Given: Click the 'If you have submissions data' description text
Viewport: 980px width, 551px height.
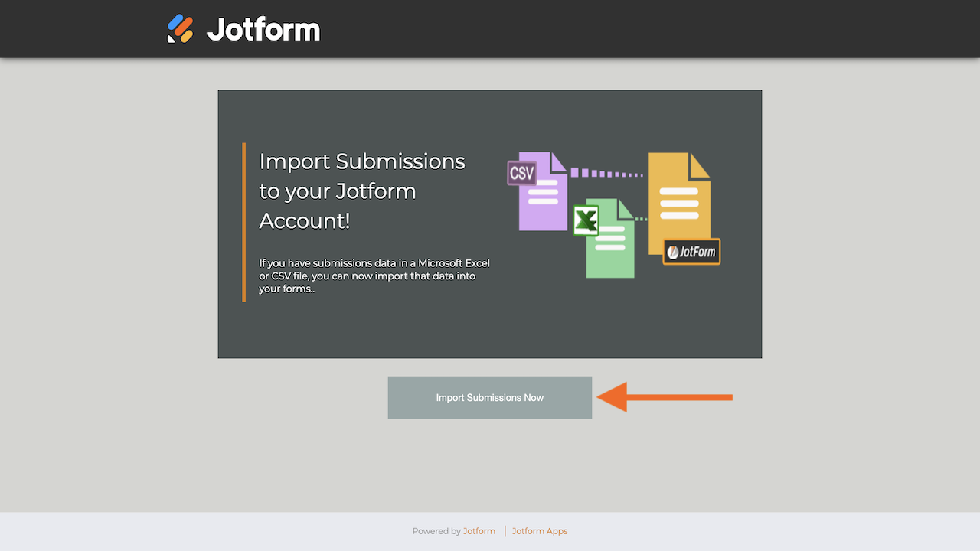Looking at the screenshot, I should [374, 276].
